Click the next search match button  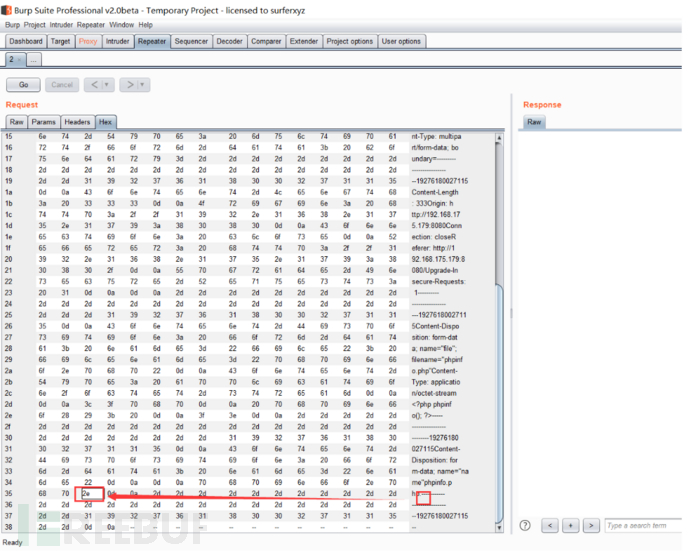click(x=591, y=525)
